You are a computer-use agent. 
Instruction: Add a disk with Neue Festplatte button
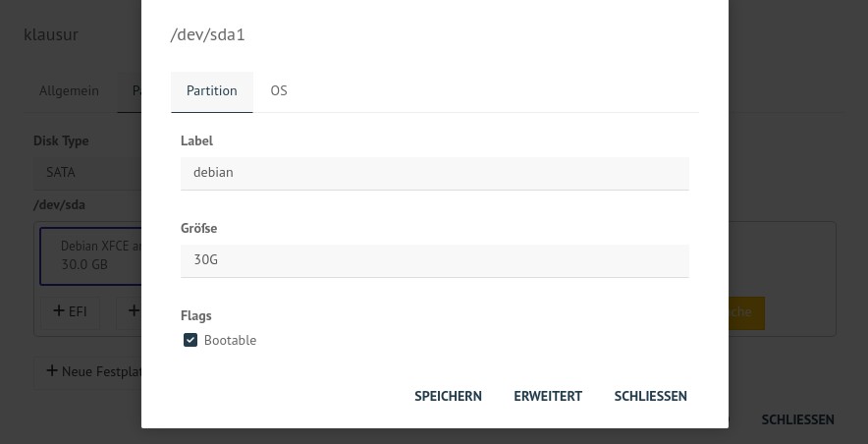coord(87,371)
